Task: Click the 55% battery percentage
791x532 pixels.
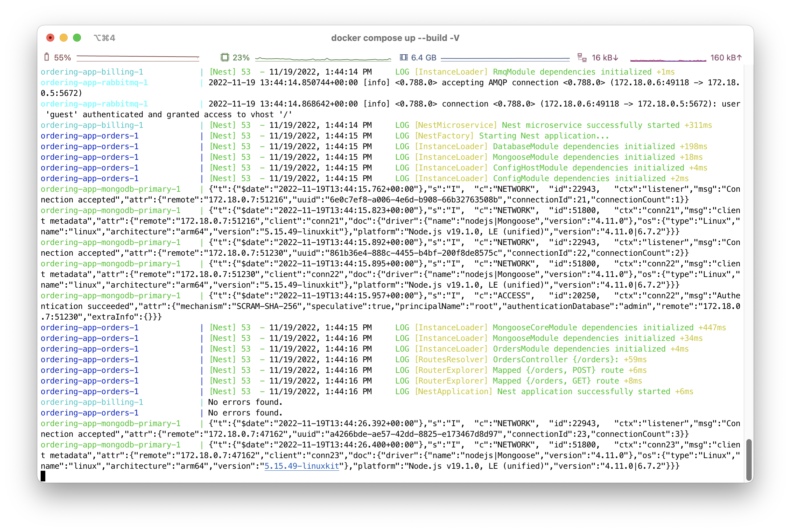Action: 62,58
